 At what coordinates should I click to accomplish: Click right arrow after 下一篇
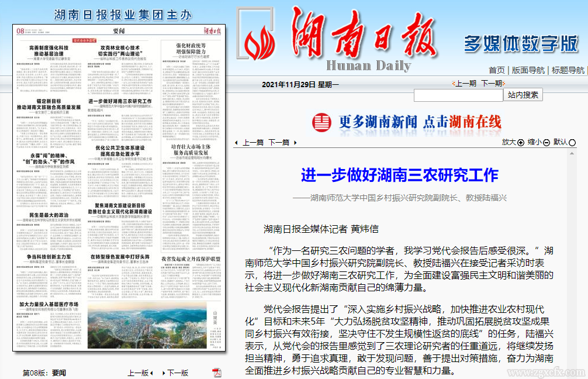tap(295, 143)
